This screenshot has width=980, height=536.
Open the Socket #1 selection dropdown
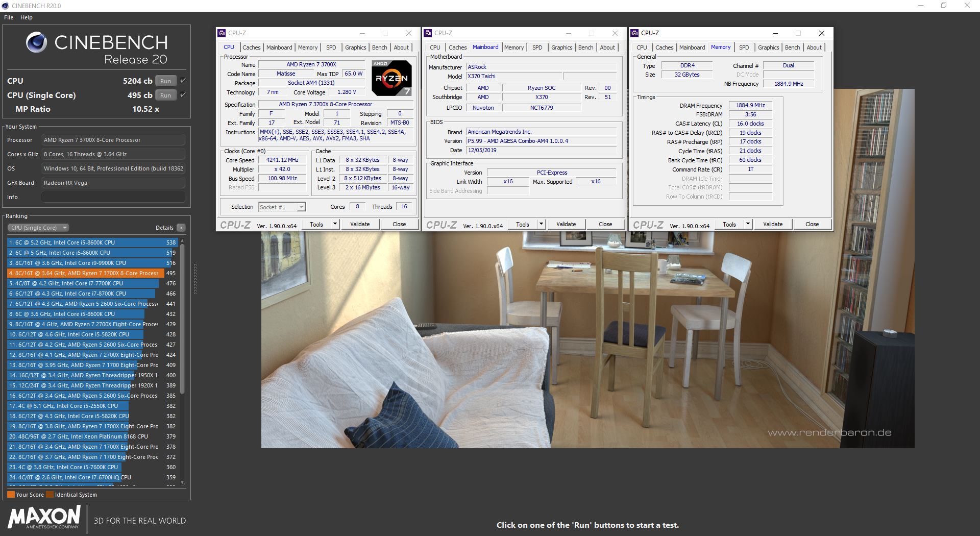pyautogui.click(x=282, y=207)
